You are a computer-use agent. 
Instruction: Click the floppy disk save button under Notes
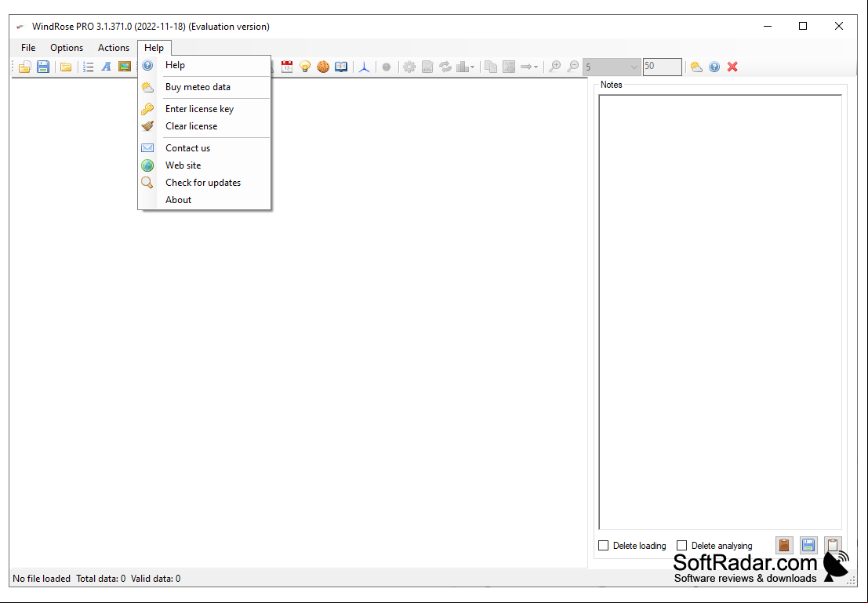(x=808, y=546)
